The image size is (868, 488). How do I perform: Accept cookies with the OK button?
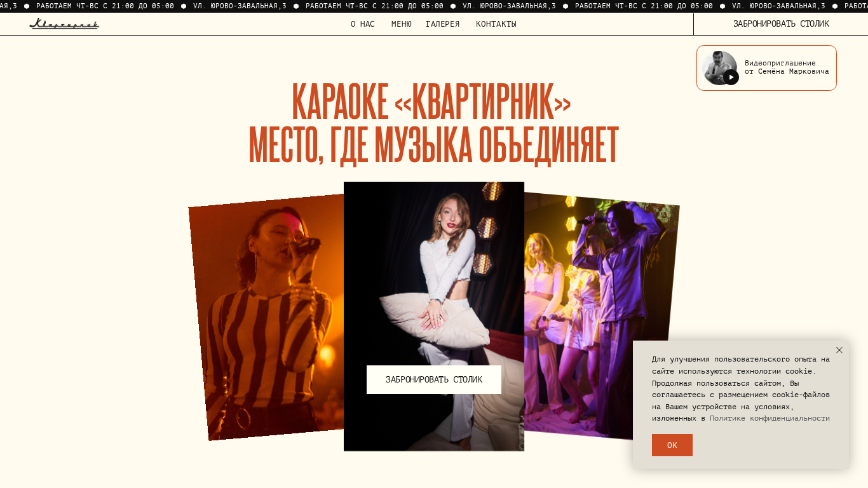[672, 445]
